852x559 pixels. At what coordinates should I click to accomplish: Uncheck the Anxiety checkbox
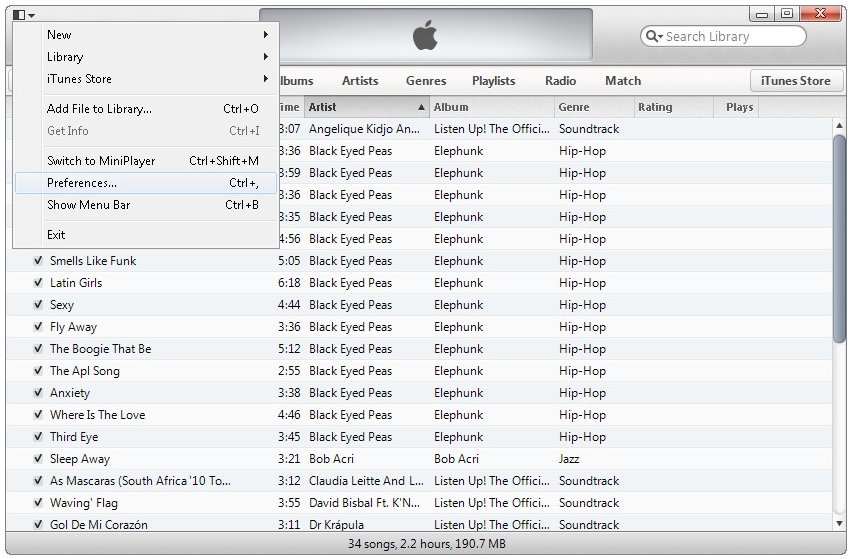(x=38, y=393)
